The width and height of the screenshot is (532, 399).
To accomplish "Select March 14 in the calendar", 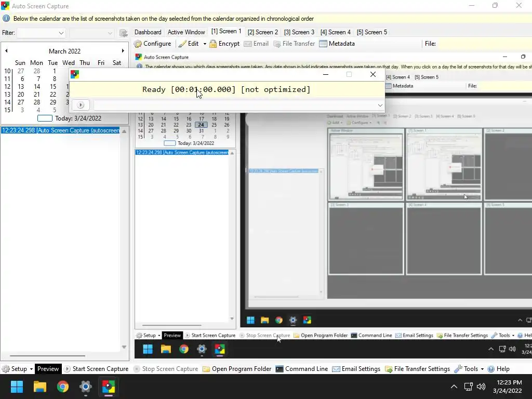I will pos(37,87).
